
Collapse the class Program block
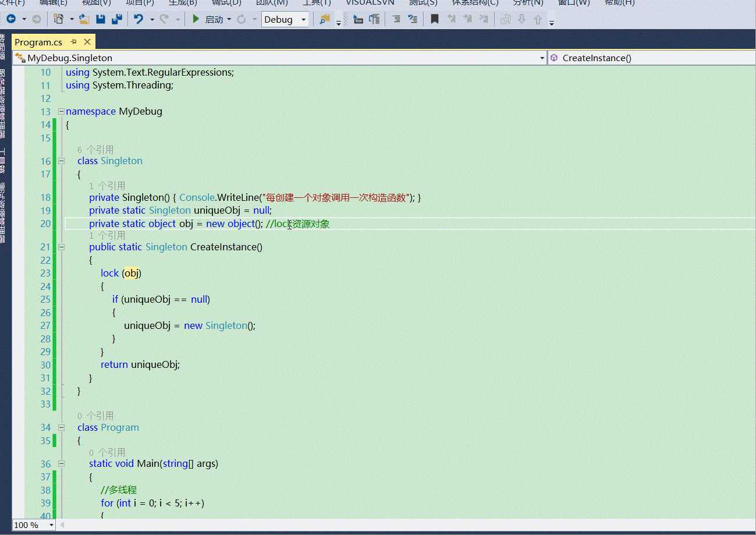(x=61, y=427)
